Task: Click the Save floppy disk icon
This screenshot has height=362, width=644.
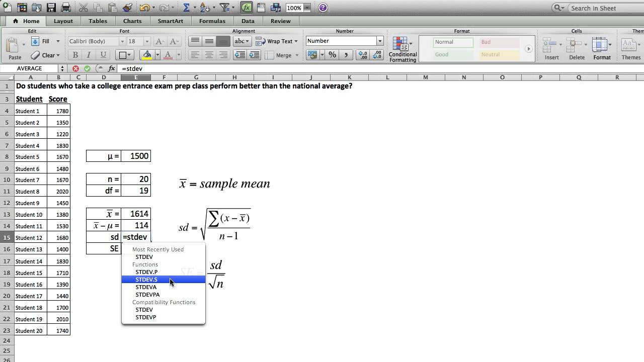Action: pyautogui.click(x=51, y=8)
